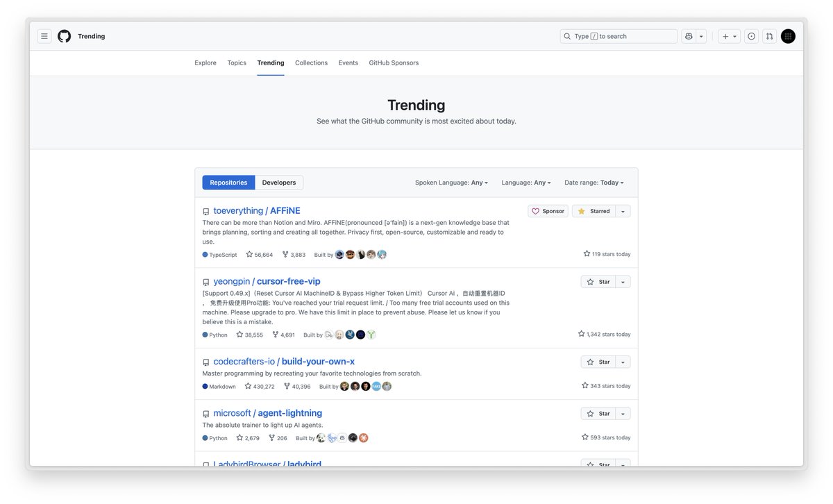The image size is (833, 504).
Task: Click repo icon beside agent-lightning
Action: point(206,414)
